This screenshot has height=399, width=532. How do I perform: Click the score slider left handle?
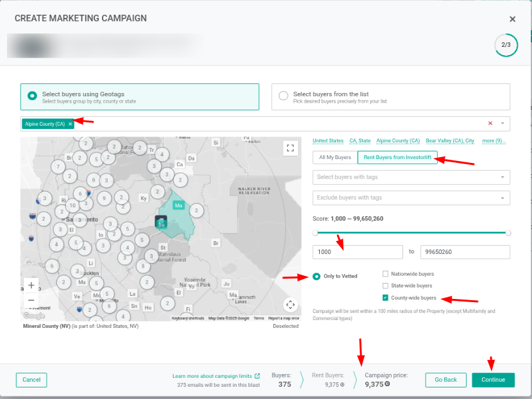315,233
